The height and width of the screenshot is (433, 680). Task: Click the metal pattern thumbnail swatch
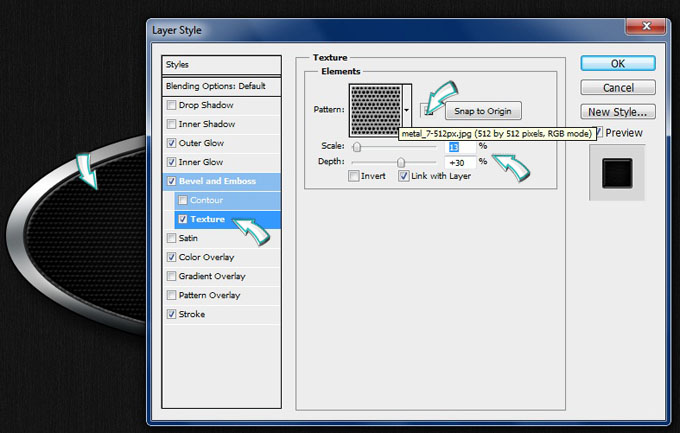[x=375, y=110]
